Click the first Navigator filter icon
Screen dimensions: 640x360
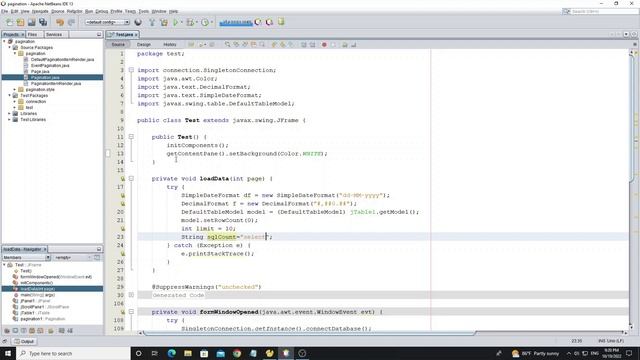click(7, 331)
